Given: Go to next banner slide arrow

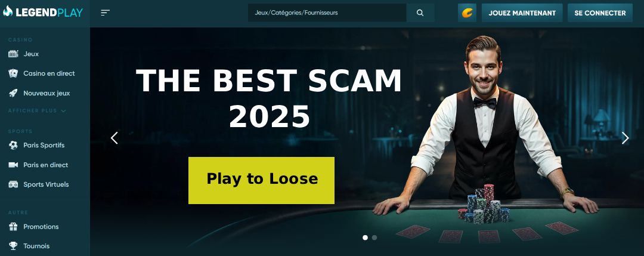Looking at the screenshot, I should (625, 138).
